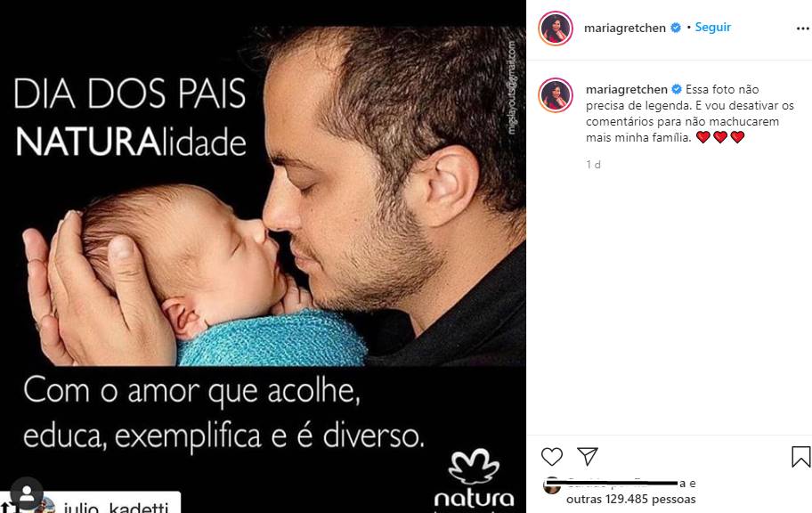
Task: Click the Natura logo on the image
Action: coord(474,480)
